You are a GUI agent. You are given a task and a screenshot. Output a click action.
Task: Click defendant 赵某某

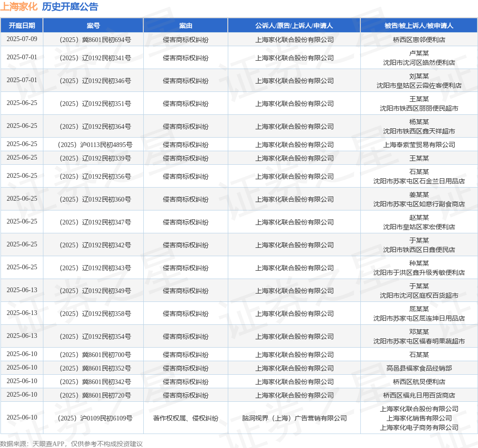point(419,217)
